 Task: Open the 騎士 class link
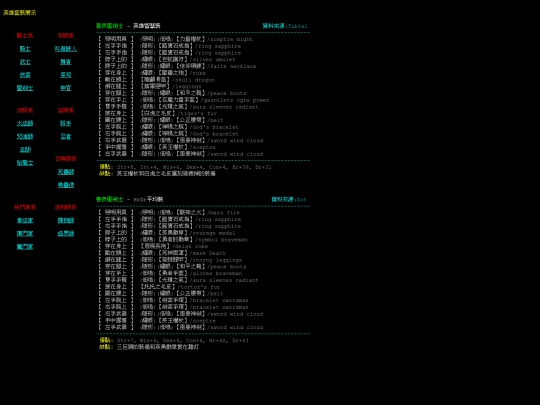point(25,49)
